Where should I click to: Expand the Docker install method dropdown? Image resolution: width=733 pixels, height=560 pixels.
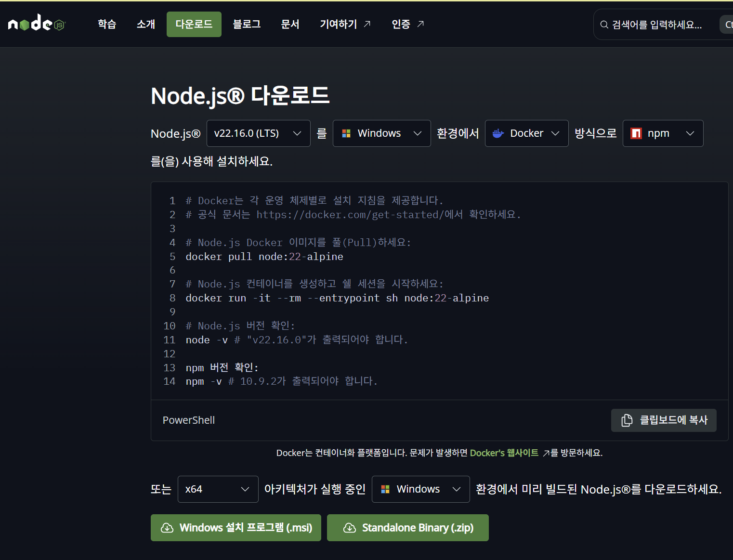(x=527, y=133)
